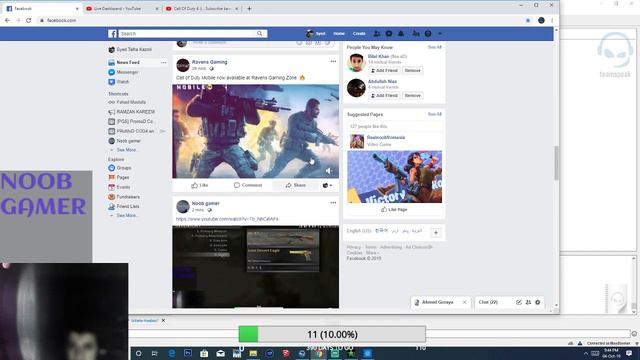This screenshot has width=640, height=360.
Task: Click Chrome profile avatar icon
Action: pyautogui.click(x=541, y=20)
